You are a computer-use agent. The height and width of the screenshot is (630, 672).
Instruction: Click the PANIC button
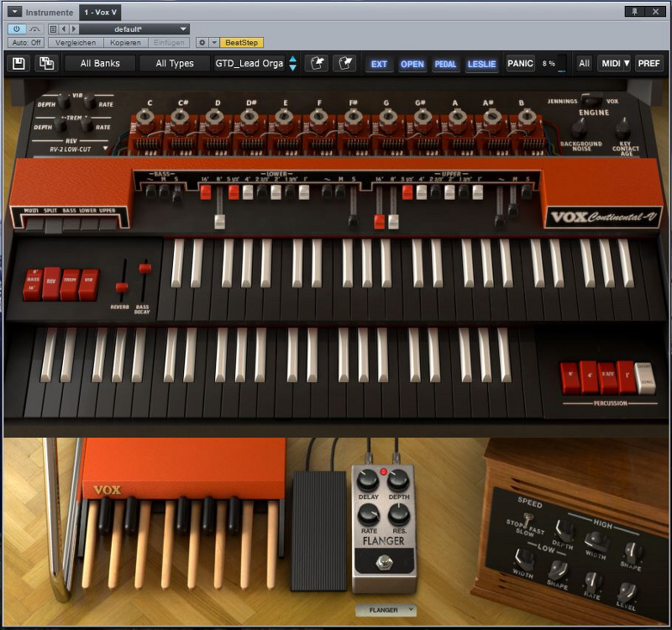pyautogui.click(x=520, y=64)
